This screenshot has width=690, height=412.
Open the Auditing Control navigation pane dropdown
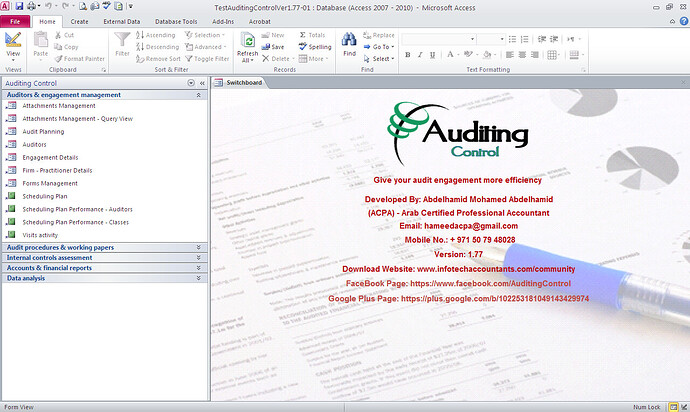[x=191, y=83]
